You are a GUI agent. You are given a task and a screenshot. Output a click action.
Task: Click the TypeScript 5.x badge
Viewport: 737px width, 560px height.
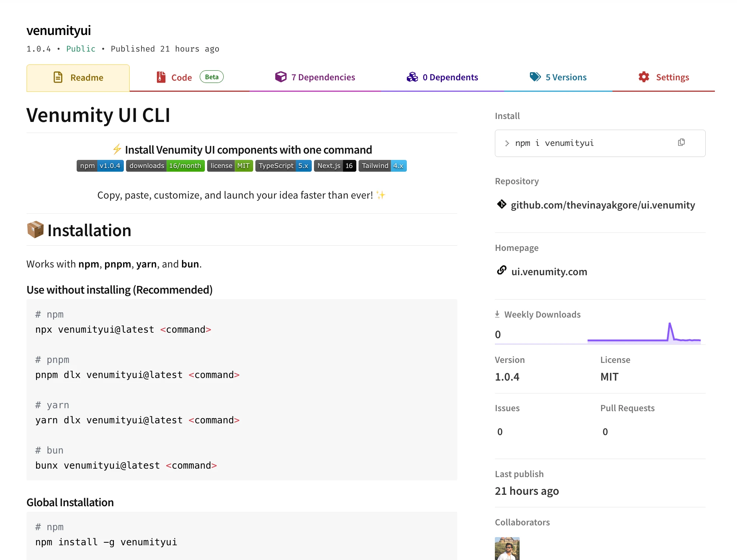point(283,166)
